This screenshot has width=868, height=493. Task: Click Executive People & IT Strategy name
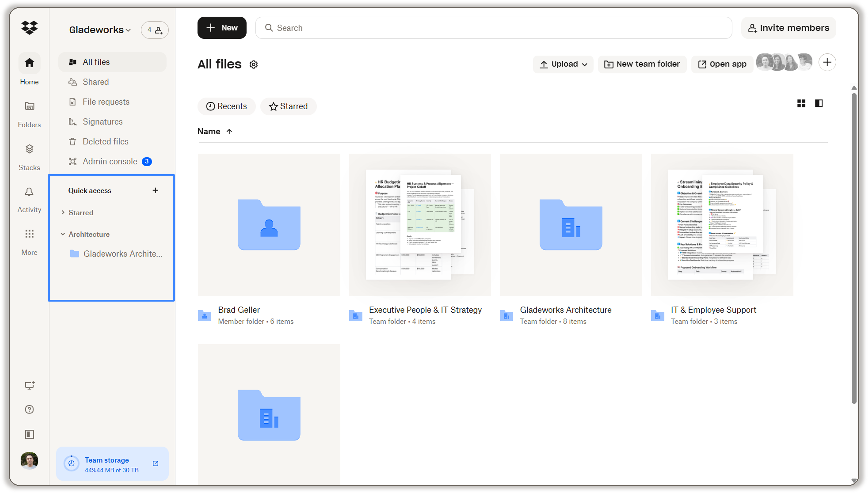[x=425, y=310]
